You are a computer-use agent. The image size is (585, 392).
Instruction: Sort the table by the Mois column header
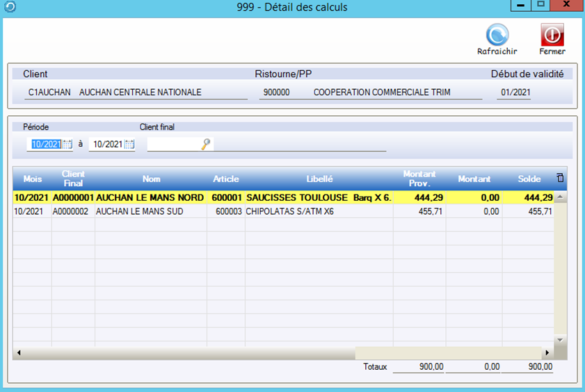(x=32, y=179)
